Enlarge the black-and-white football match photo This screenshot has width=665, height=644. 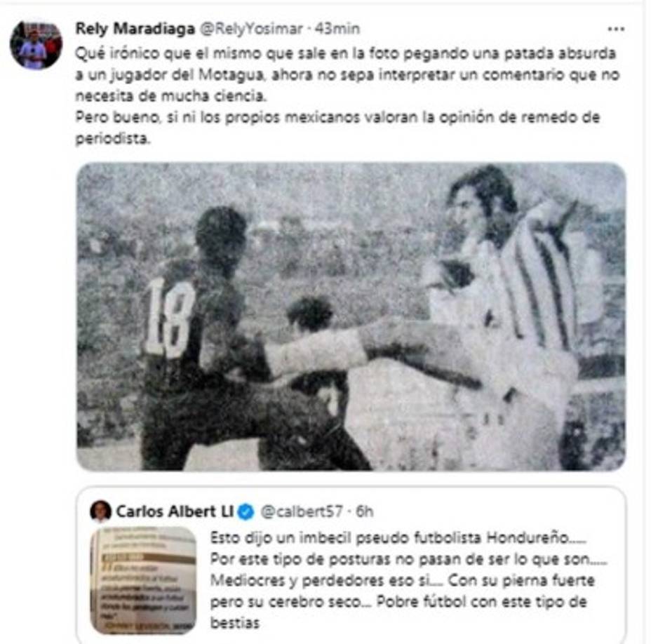[351, 316]
